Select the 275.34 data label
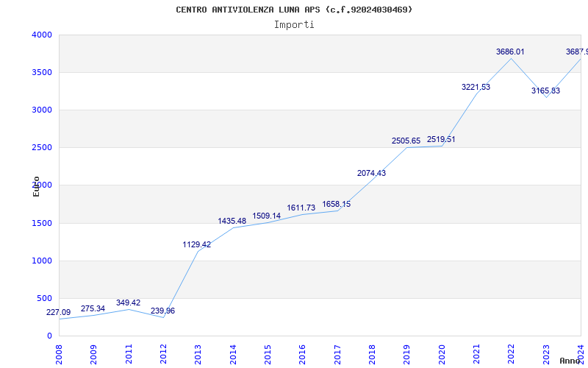This screenshot has height=368, width=588. click(x=93, y=308)
